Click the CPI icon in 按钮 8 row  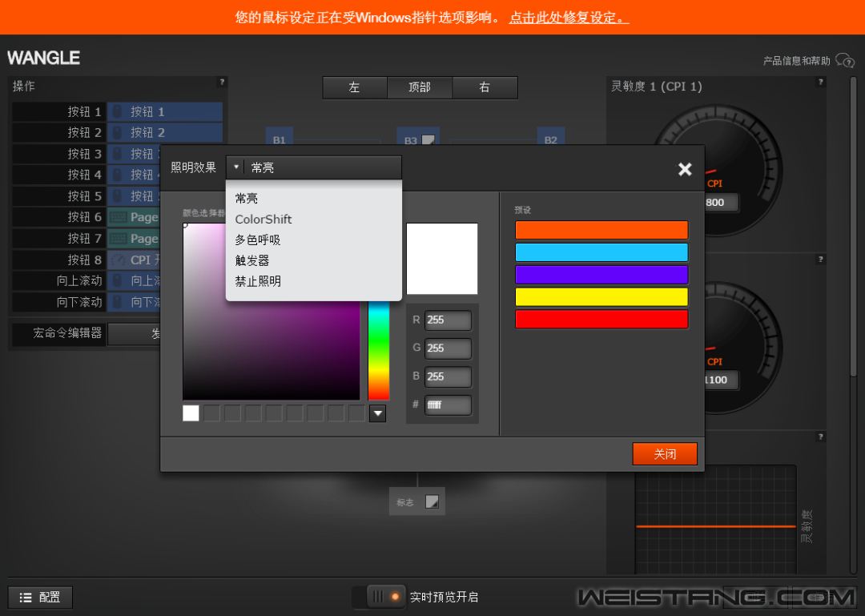pyautogui.click(x=118, y=260)
